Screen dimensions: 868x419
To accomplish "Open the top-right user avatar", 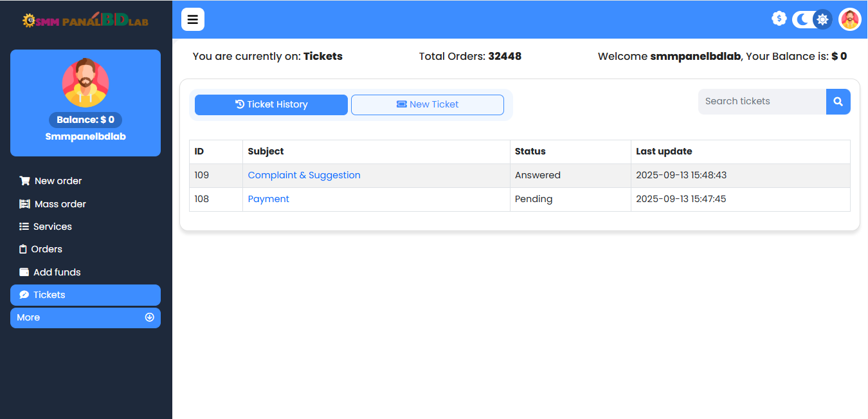I will point(849,19).
